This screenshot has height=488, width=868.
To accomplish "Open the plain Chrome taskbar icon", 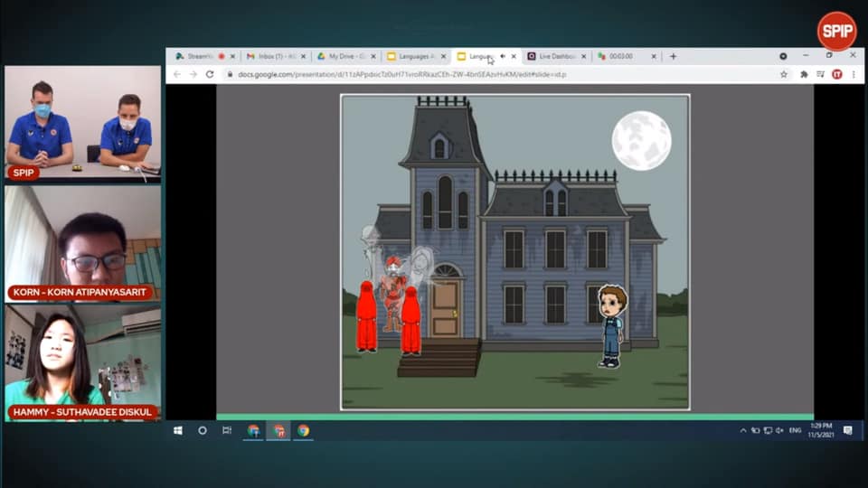I will coord(304,430).
